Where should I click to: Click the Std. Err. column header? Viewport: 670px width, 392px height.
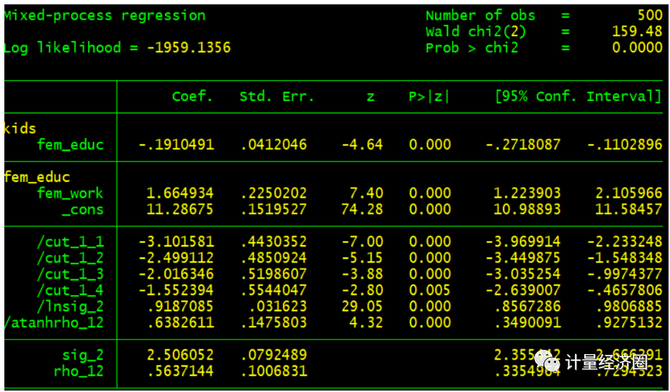point(277,97)
